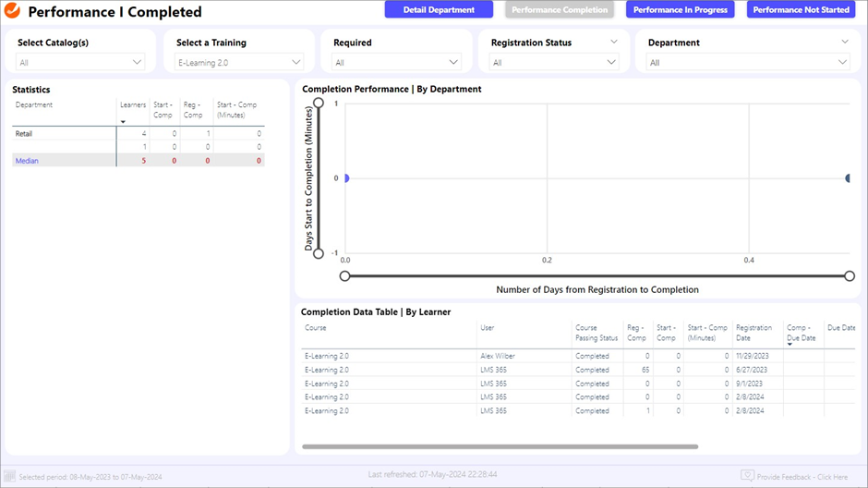
Task: Select the Retail row in Statistics
Action: click(x=24, y=134)
